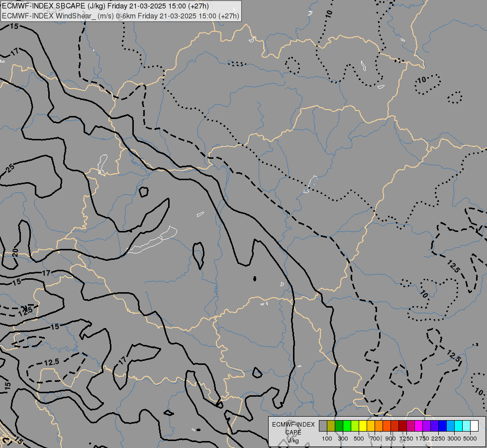
Task: Select the yellow-green lime legend swatch
Action: (355, 426)
